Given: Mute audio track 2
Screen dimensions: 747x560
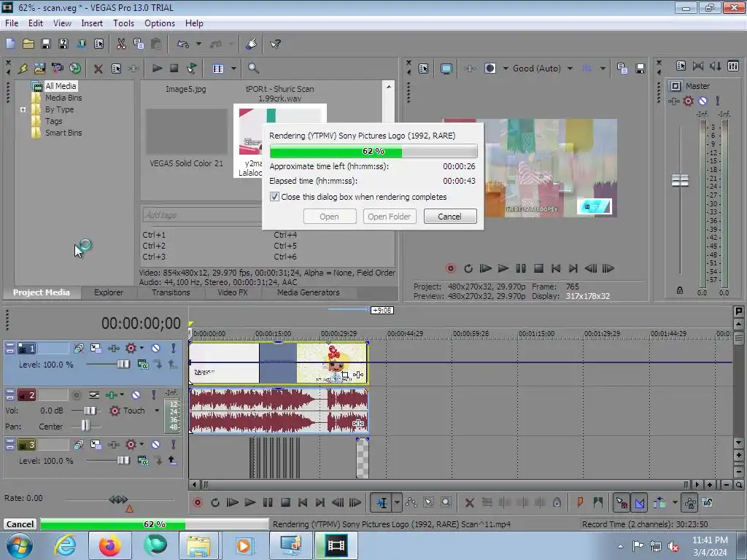Looking at the screenshot, I should [136, 395].
